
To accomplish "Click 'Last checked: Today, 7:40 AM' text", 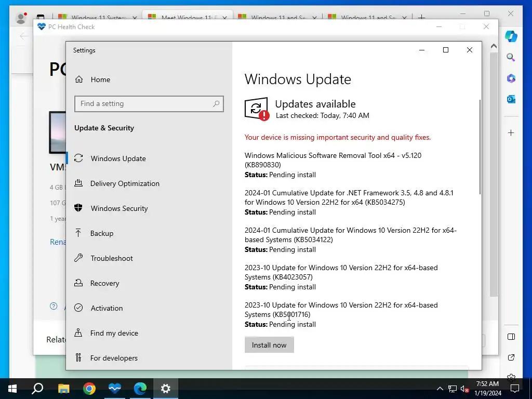I will coord(322,115).
